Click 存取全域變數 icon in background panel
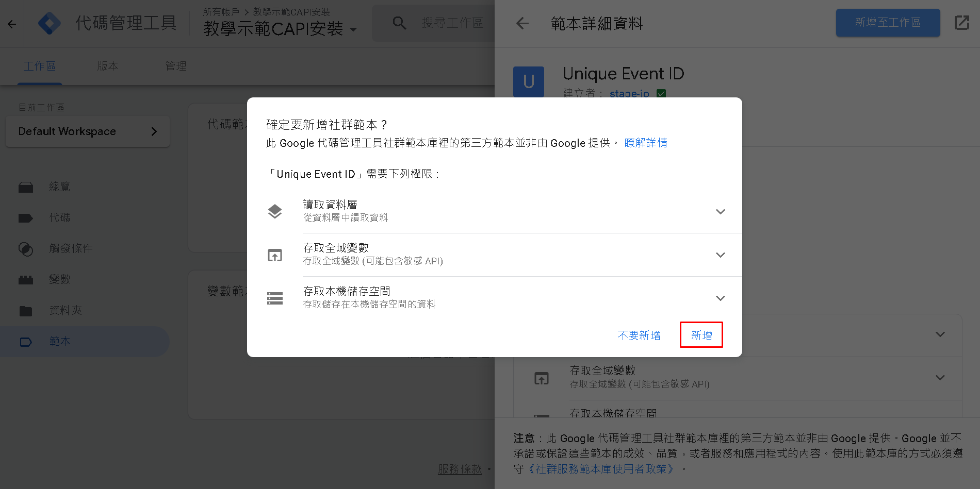The height and width of the screenshot is (489, 980). coord(542,378)
